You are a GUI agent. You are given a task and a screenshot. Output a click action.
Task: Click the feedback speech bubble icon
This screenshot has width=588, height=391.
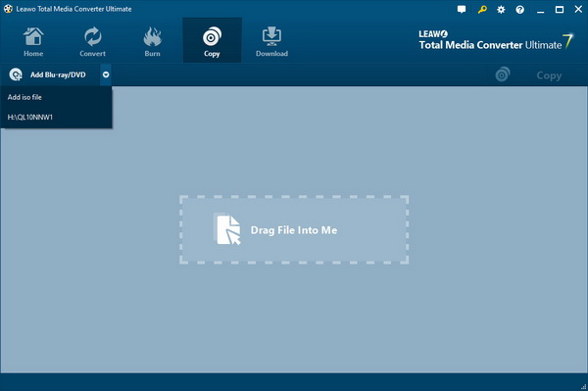tap(462, 10)
